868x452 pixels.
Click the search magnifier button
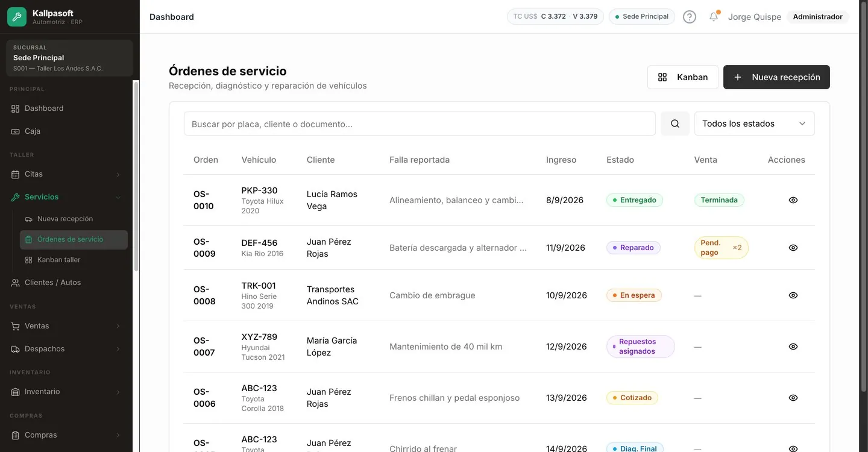[x=675, y=124]
